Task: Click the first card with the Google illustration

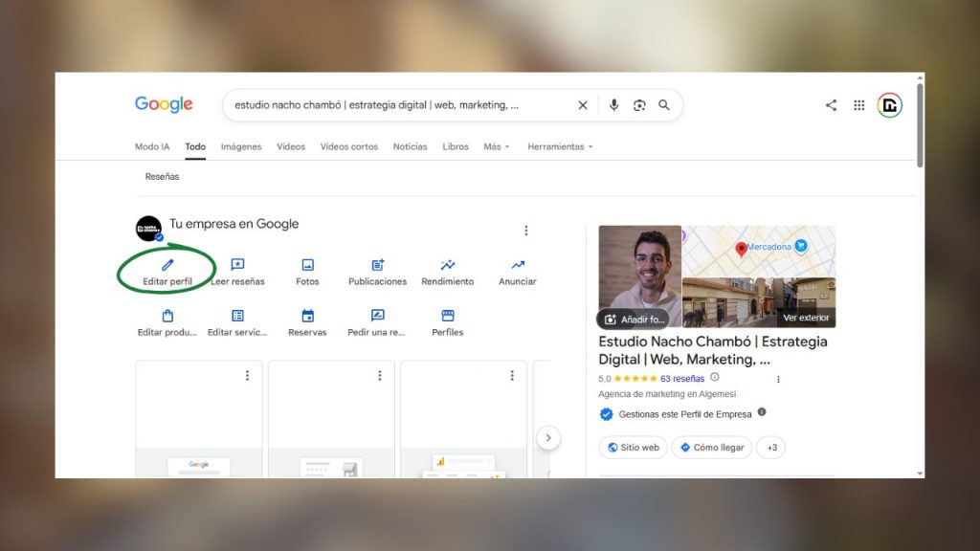Action: [199, 420]
